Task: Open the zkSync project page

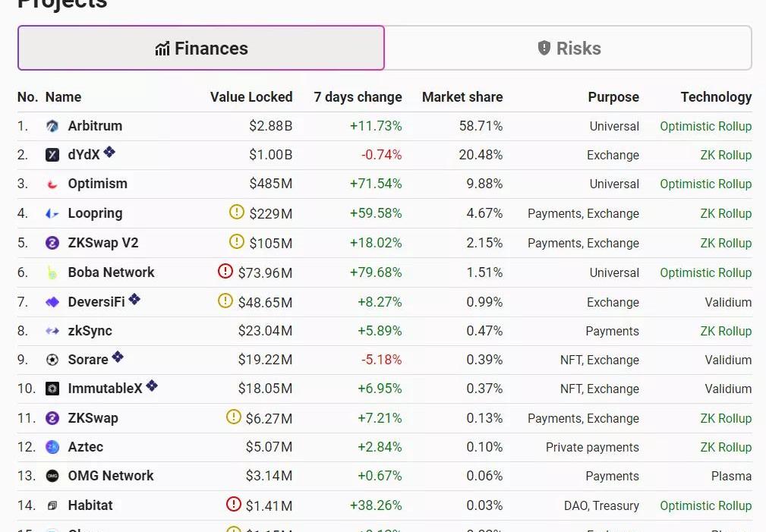Action: [90, 331]
